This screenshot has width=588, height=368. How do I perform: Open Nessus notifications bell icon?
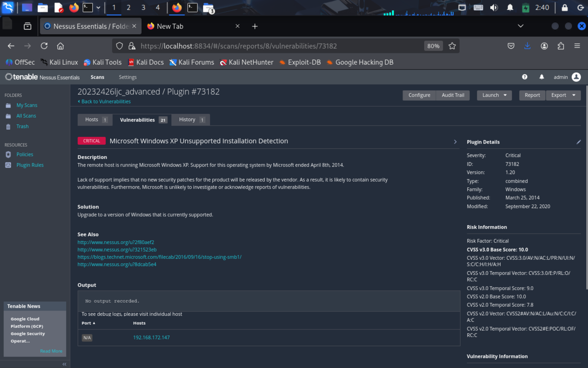click(x=542, y=77)
